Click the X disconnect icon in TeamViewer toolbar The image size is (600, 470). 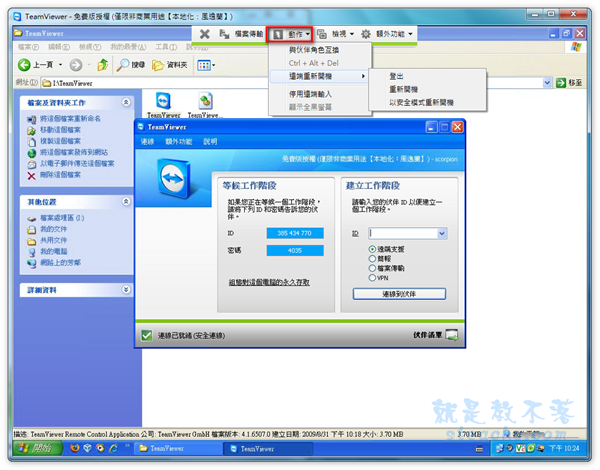tap(205, 34)
